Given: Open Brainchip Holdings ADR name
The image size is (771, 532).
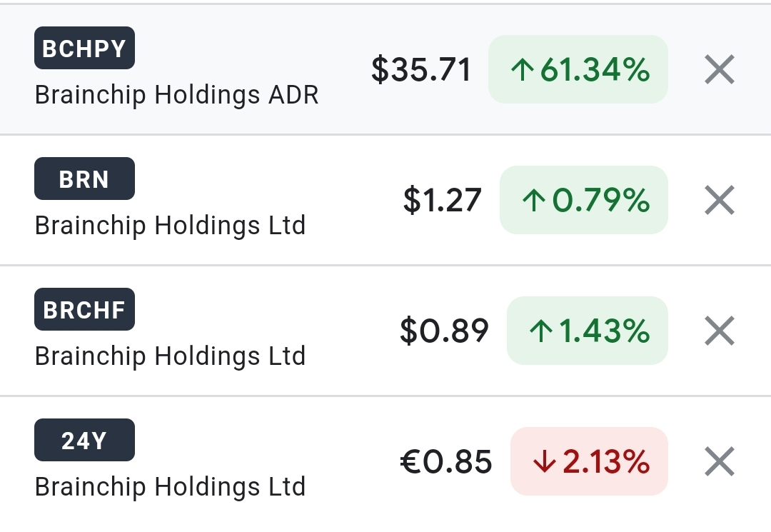Looking at the screenshot, I should pyautogui.click(x=176, y=95).
